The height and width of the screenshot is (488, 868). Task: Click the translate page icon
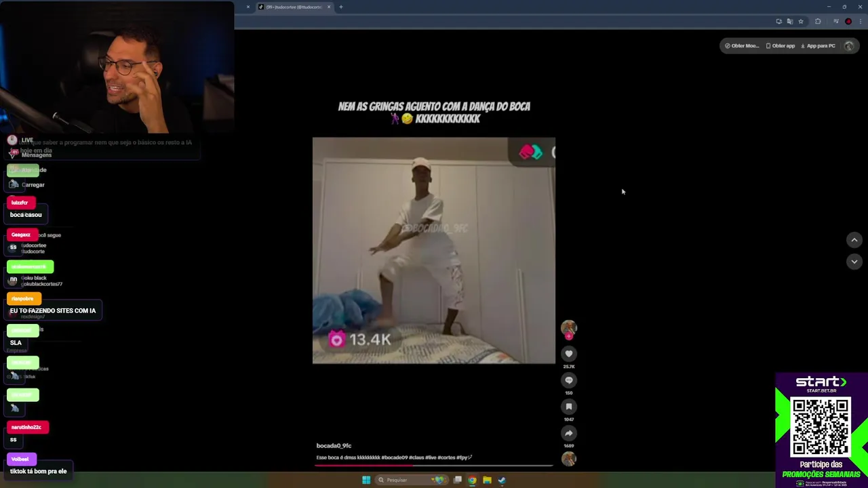(790, 21)
